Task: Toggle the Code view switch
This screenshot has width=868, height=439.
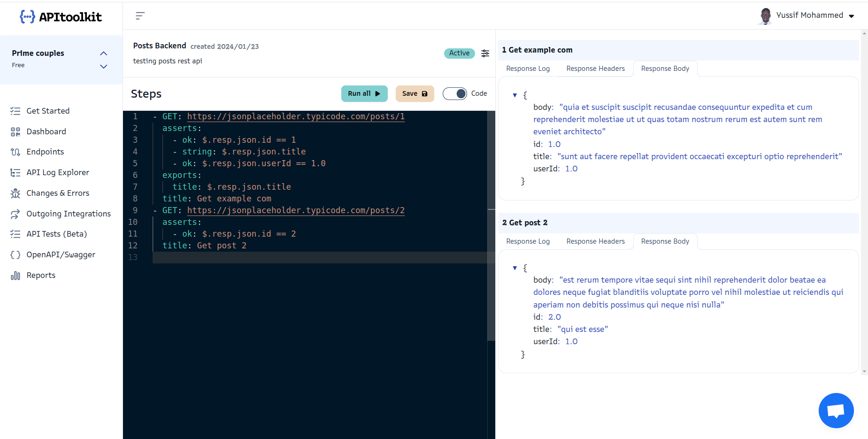Action: pyautogui.click(x=455, y=93)
